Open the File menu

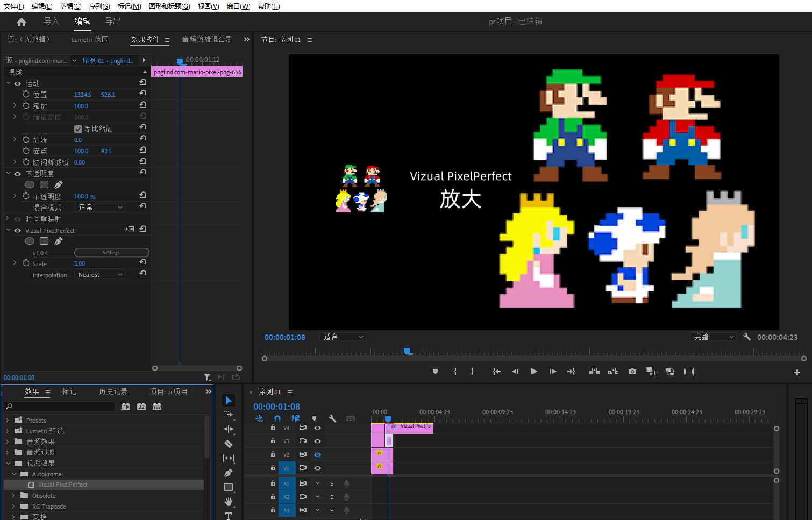[x=14, y=6]
